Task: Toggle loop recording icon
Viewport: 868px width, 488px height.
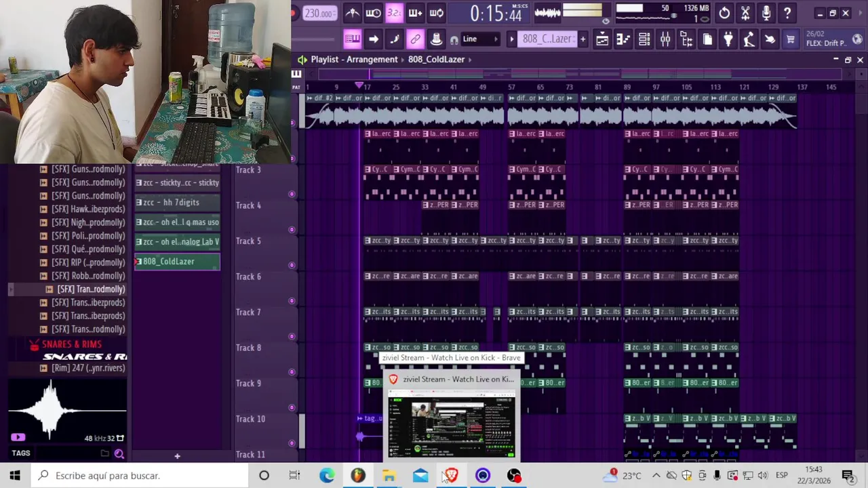Action: (x=436, y=13)
